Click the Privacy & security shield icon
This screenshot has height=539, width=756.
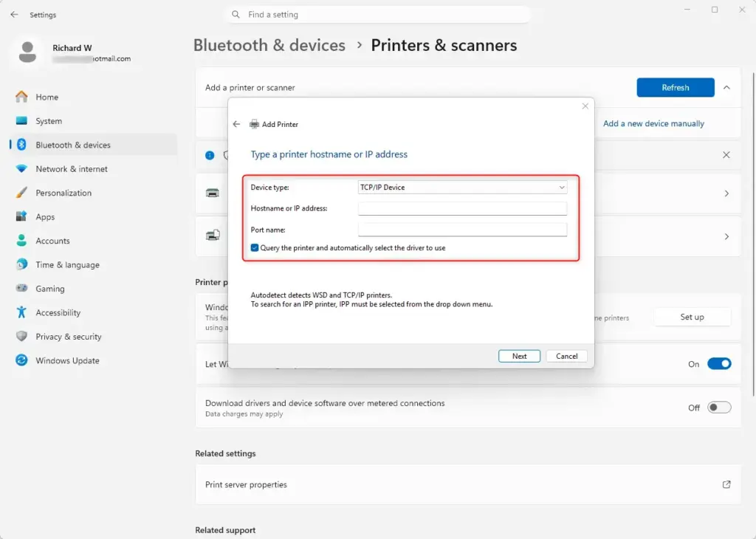[x=21, y=337]
